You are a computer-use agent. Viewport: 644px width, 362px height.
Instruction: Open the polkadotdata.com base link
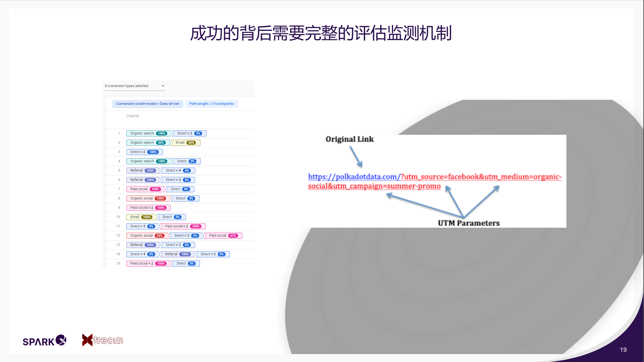click(354, 177)
